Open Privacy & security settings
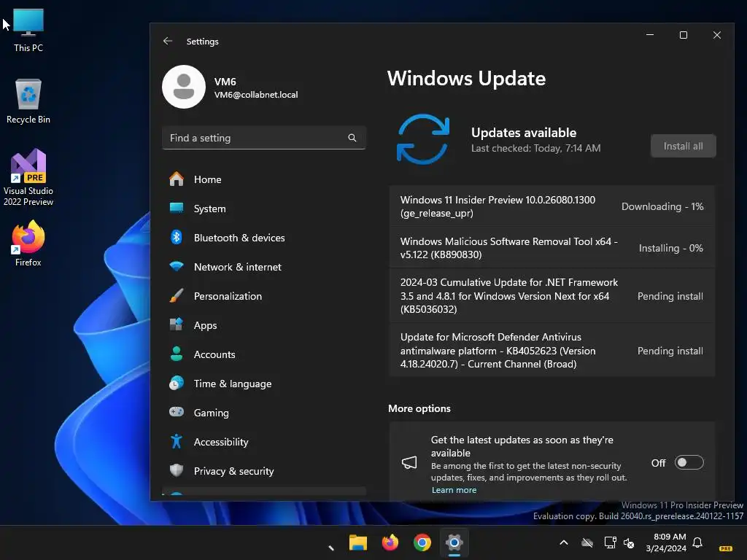747x560 pixels. pyautogui.click(x=263, y=470)
